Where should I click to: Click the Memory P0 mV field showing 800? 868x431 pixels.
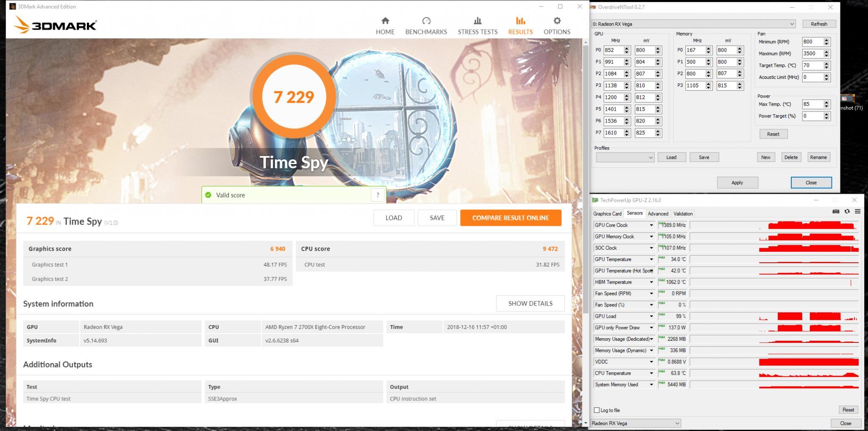tap(726, 50)
